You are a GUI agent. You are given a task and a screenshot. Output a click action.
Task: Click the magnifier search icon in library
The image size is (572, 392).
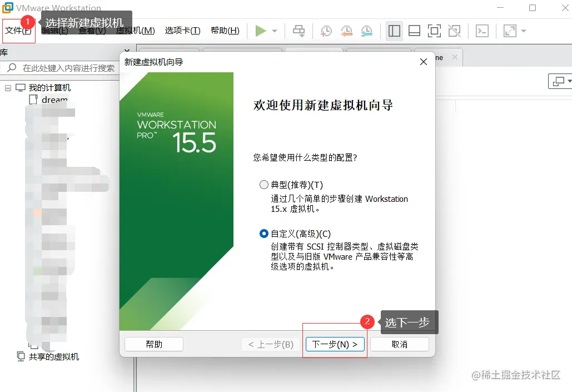click(12, 67)
